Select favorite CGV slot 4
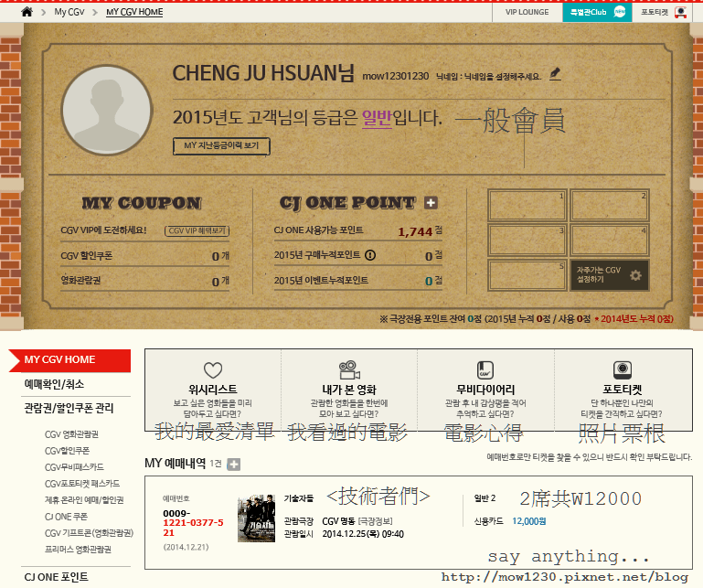The image size is (703, 588). [609, 240]
